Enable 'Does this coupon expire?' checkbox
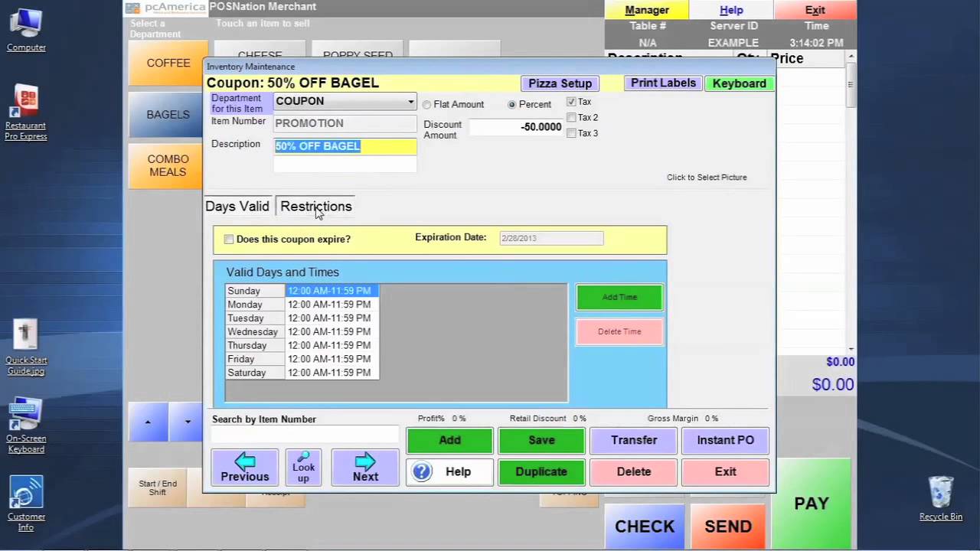 click(229, 240)
